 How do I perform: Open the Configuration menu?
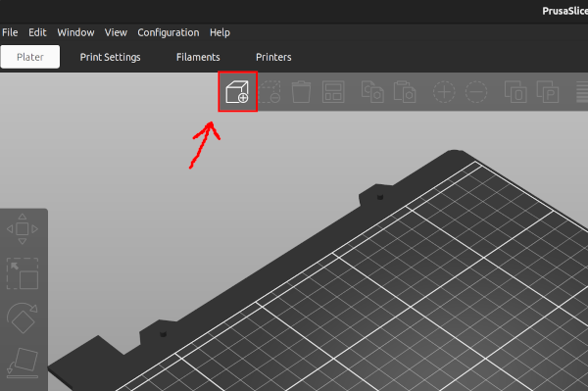click(x=169, y=32)
